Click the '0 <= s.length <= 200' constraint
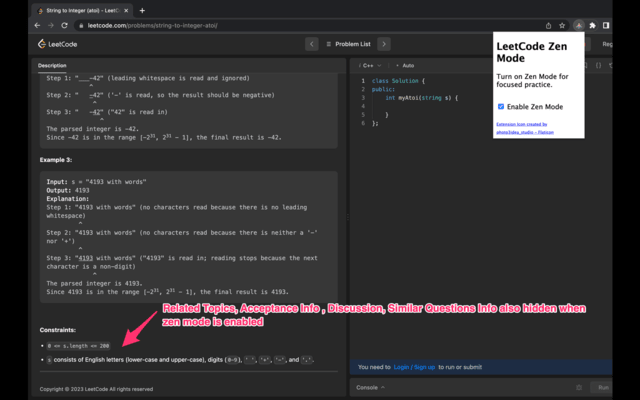The height and width of the screenshot is (400, 640). pos(78,346)
